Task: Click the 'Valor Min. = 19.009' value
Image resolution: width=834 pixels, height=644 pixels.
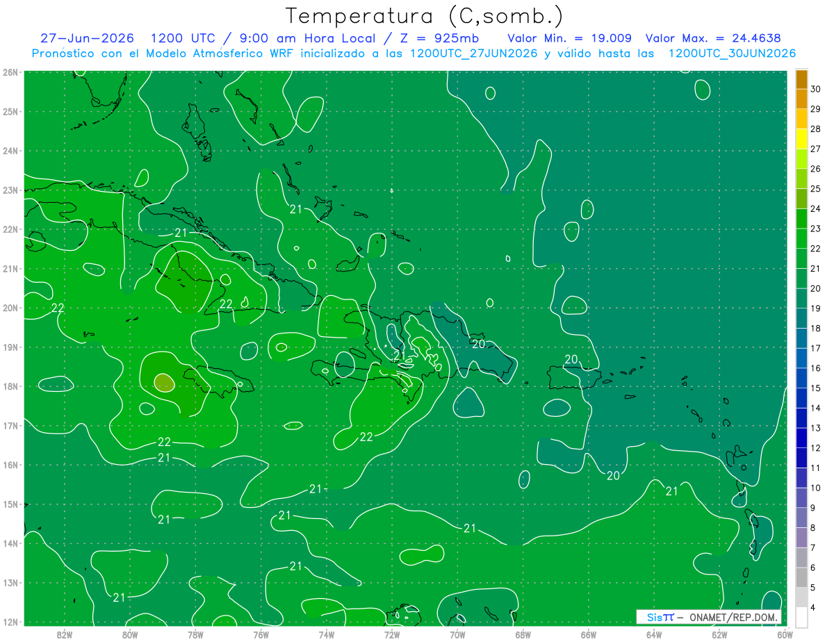Action: click(x=570, y=38)
